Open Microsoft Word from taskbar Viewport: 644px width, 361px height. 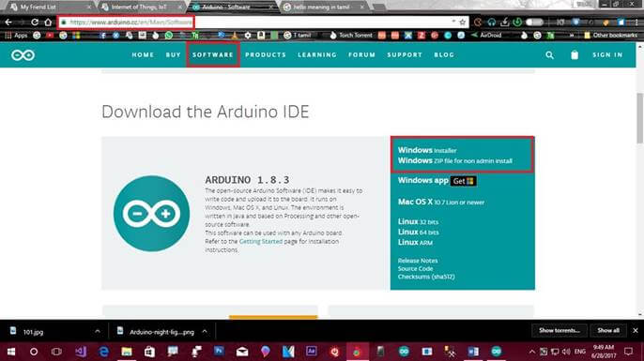tap(473, 352)
